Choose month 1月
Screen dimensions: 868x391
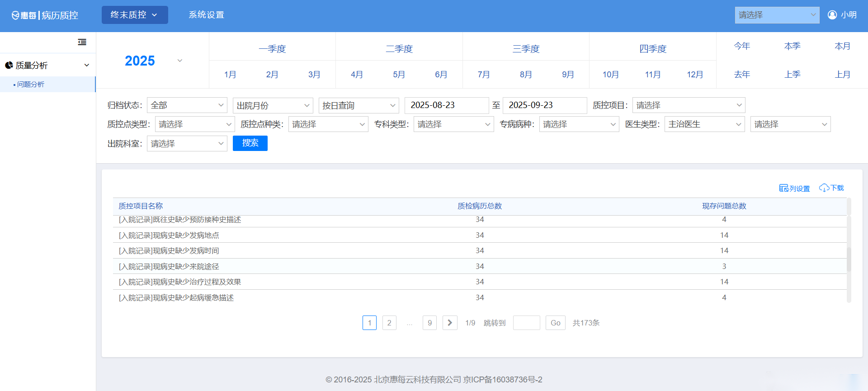point(230,75)
